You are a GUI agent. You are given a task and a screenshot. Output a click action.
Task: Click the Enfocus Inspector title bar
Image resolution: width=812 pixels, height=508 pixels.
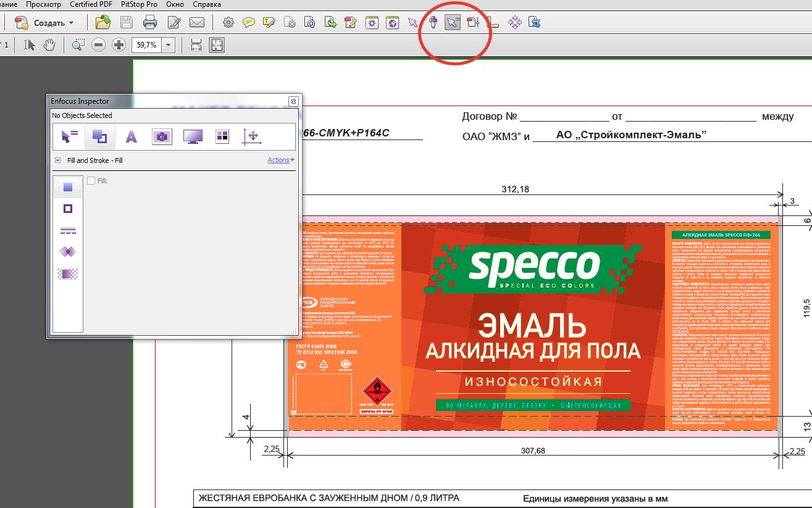(x=167, y=101)
